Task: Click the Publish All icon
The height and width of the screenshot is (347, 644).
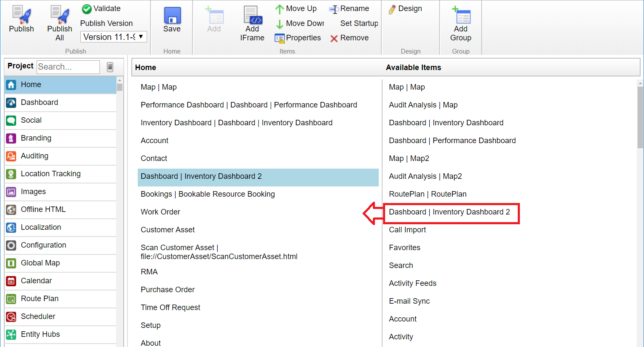Action: coord(60,15)
